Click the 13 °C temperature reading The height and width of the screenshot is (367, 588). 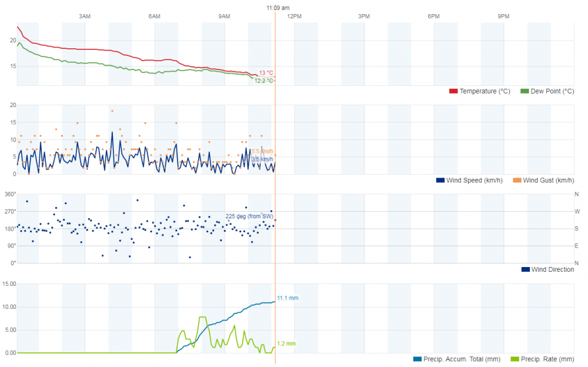tap(266, 73)
